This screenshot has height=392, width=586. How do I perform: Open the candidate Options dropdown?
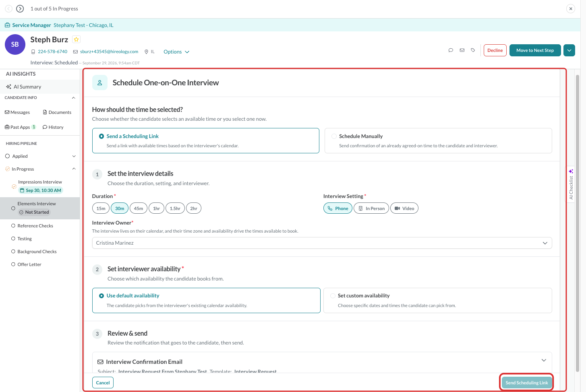click(176, 52)
